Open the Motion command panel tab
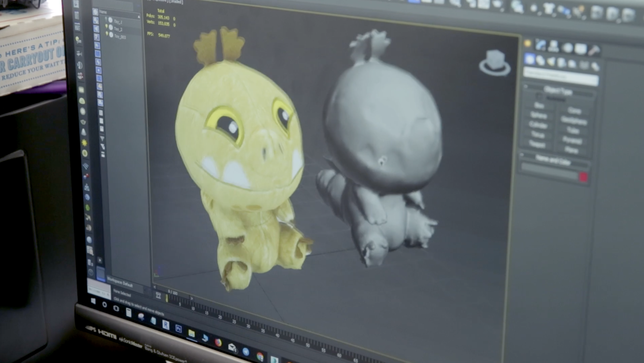The height and width of the screenshot is (363, 644). (x=567, y=48)
